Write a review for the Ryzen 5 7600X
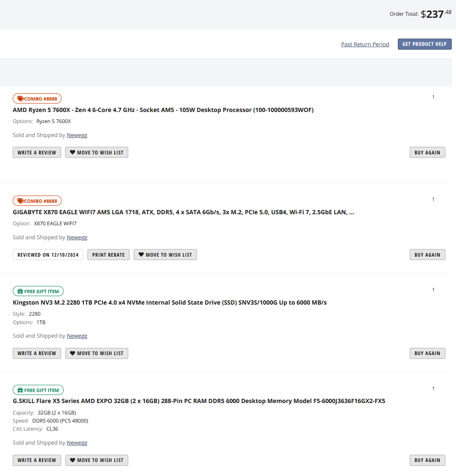Screen dimensions: 456x476 pos(37,152)
